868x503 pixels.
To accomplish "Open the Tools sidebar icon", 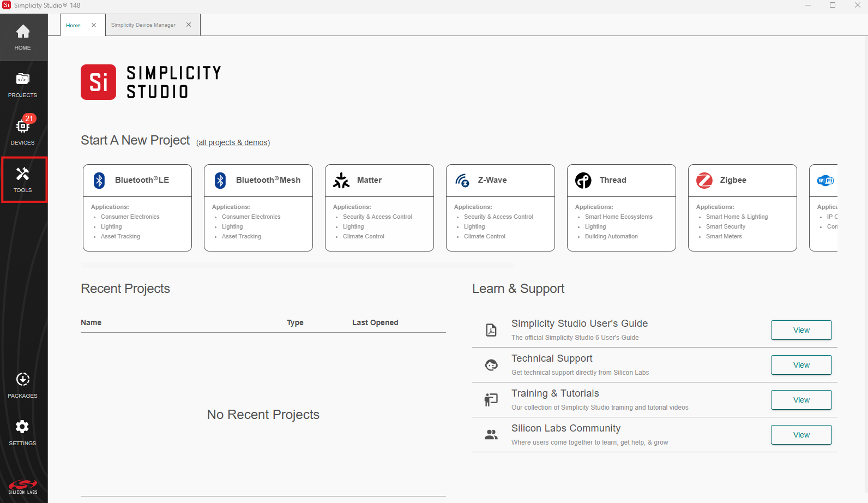I will (x=23, y=179).
